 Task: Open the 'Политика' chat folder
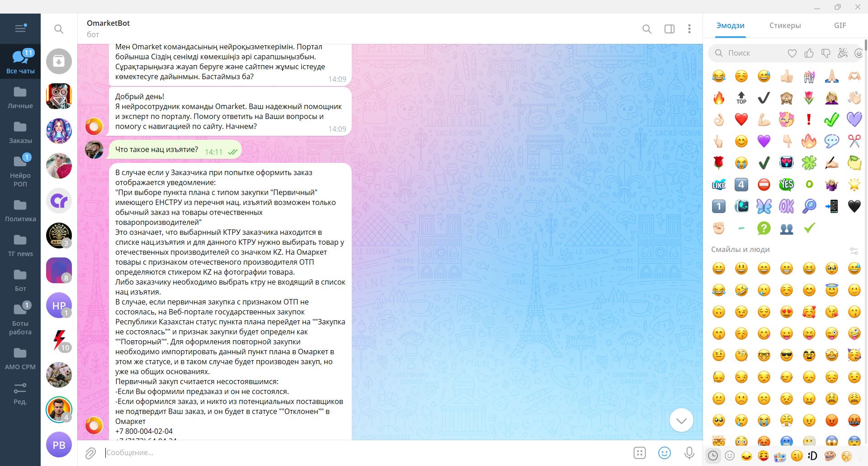coord(20,210)
